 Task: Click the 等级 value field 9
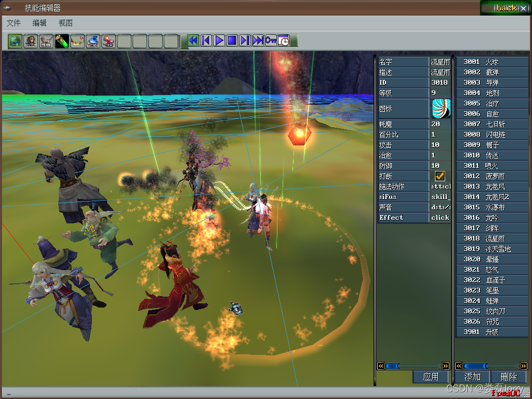tap(441, 93)
